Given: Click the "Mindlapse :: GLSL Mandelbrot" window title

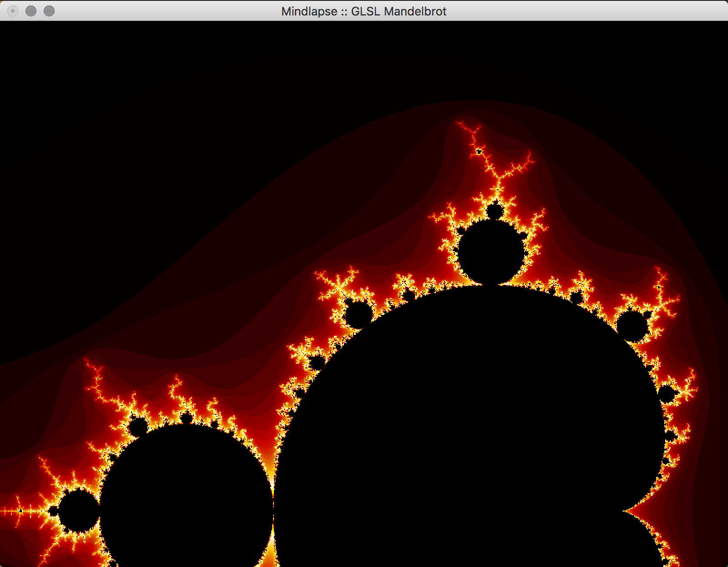Looking at the screenshot, I should (364, 11).
